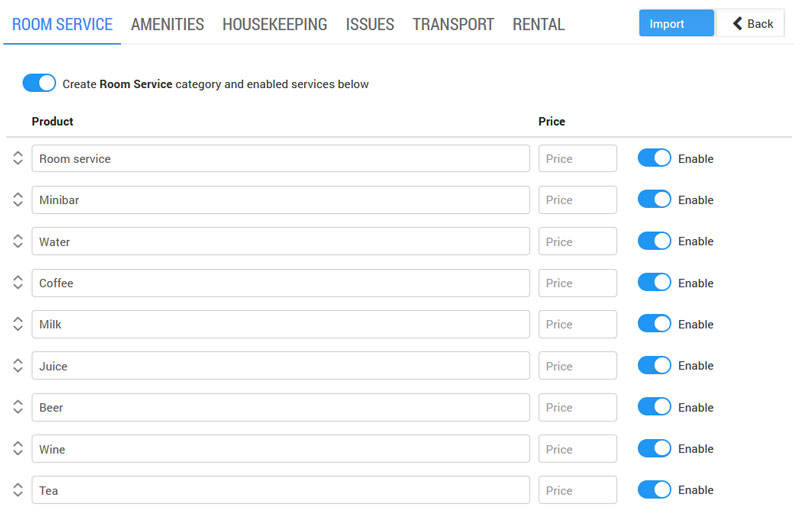This screenshot has width=800, height=515.
Task: Go to the Transport tab
Action: [453, 24]
